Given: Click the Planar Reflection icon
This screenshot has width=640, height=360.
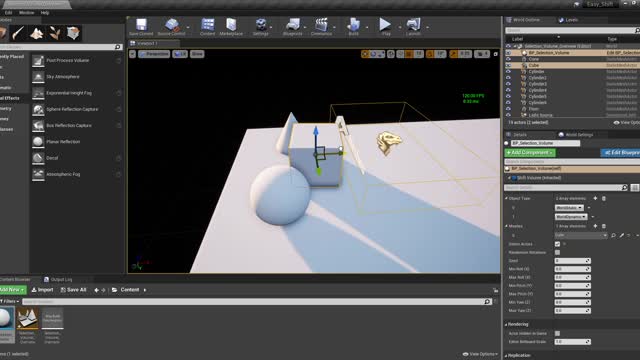Looking at the screenshot, I should coord(38,142).
